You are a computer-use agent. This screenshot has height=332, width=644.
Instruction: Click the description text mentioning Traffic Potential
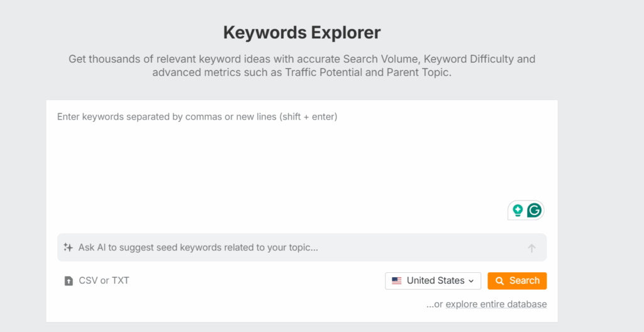click(x=302, y=66)
